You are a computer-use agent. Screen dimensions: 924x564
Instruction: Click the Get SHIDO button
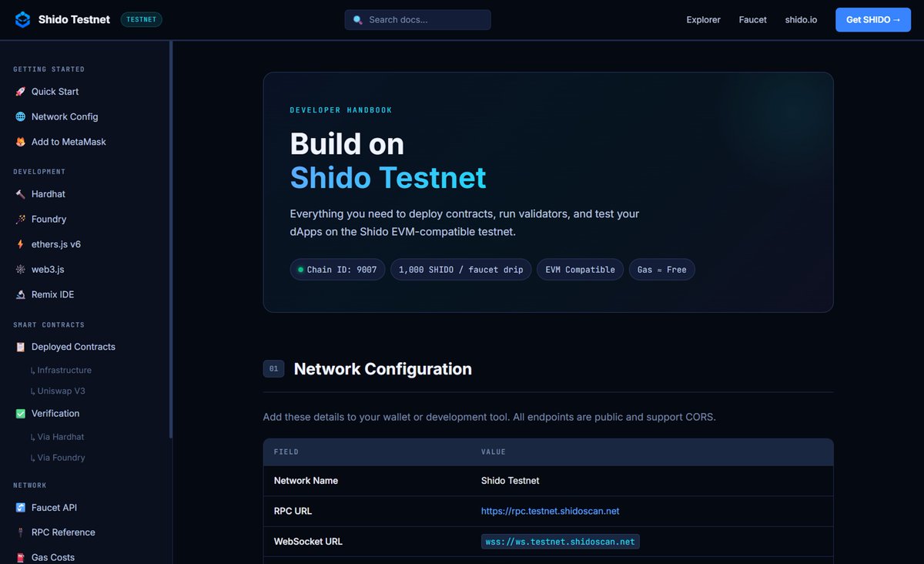coord(873,20)
